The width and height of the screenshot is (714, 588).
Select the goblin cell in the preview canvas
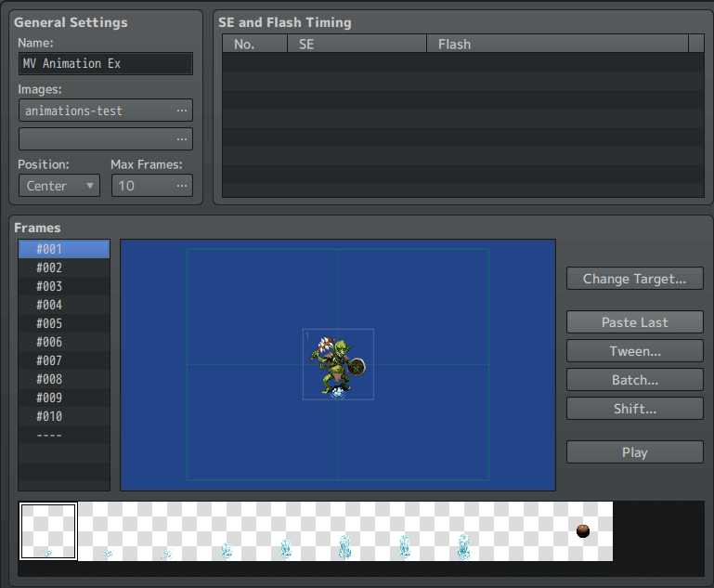tap(338, 364)
